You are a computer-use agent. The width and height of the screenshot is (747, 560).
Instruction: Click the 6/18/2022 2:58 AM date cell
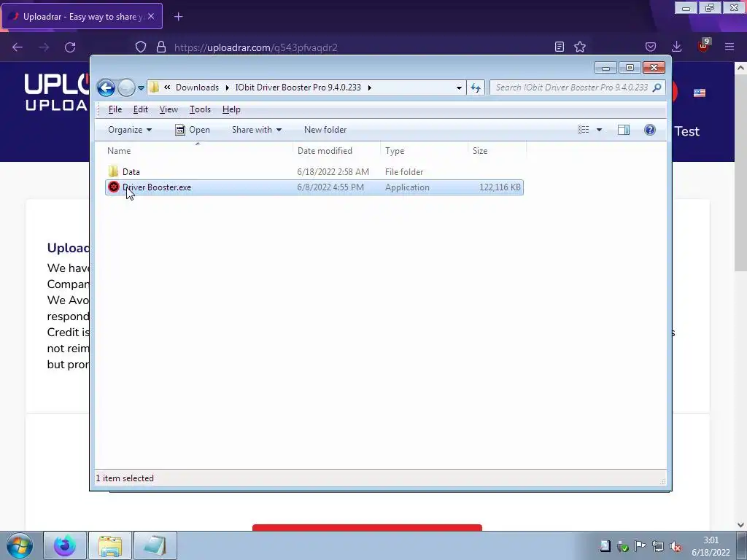pyautogui.click(x=333, y=172)
